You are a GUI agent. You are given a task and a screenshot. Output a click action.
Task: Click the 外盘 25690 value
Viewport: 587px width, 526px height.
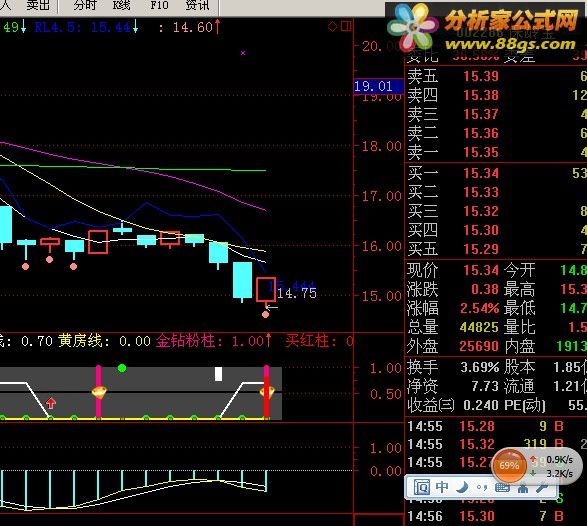[480, 346]
